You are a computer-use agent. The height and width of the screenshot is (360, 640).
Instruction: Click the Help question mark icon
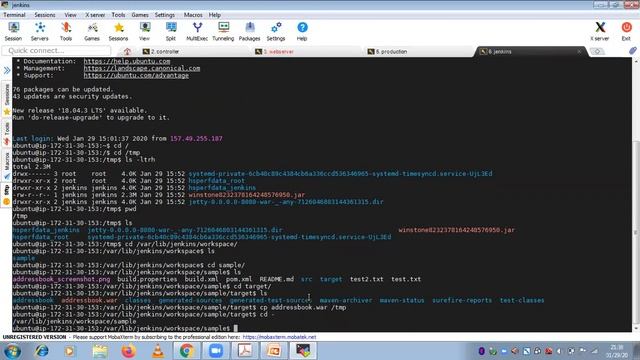(302, 31)
